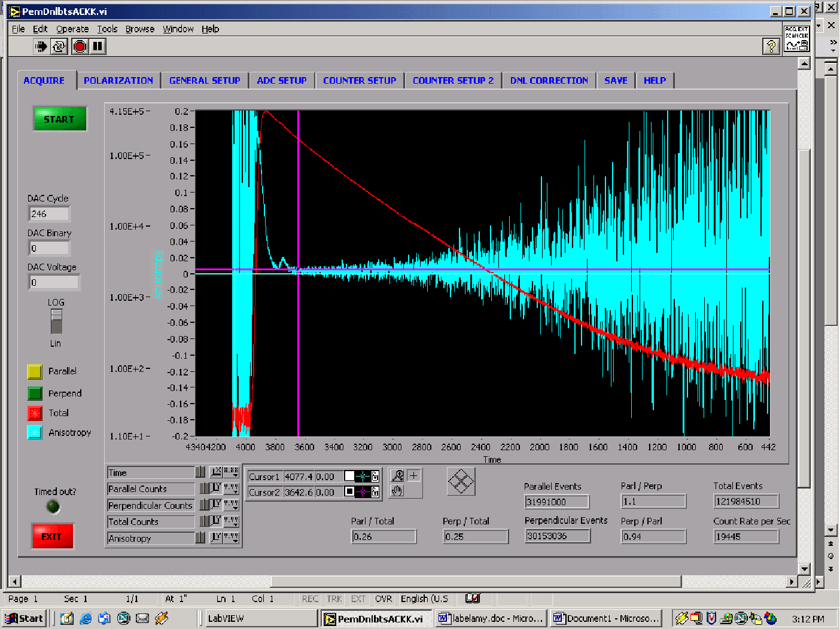
Task: Open the Operate menu
Action: (72, 29)
